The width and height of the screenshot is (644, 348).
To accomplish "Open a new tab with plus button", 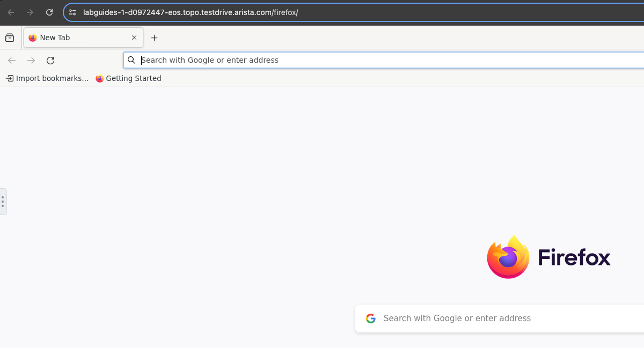I will [x=155, y=38].
